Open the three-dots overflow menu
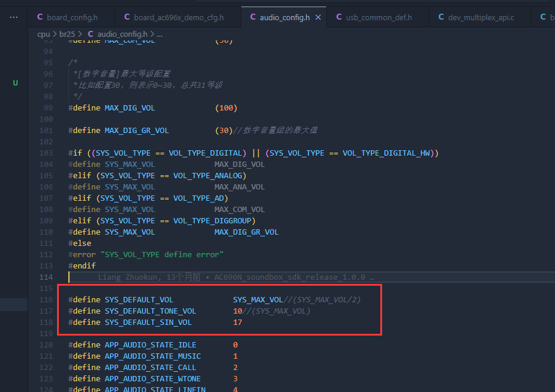 [x=14, y=17]
